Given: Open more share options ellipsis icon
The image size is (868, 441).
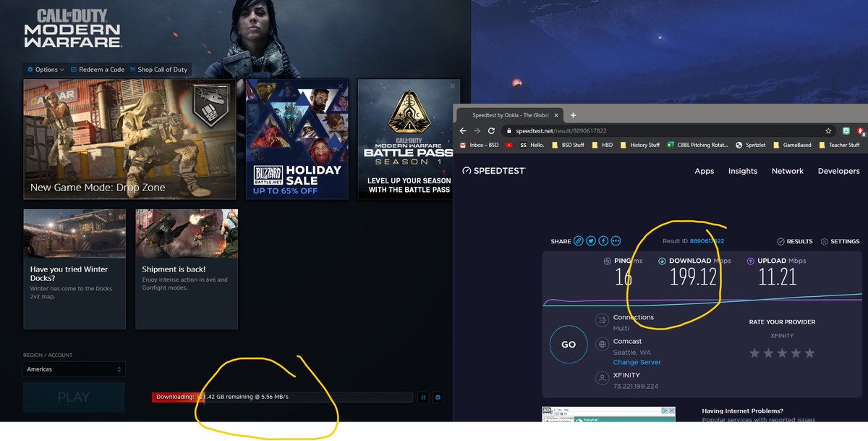Looking at the screenshot, I should [x=616, y=241].
